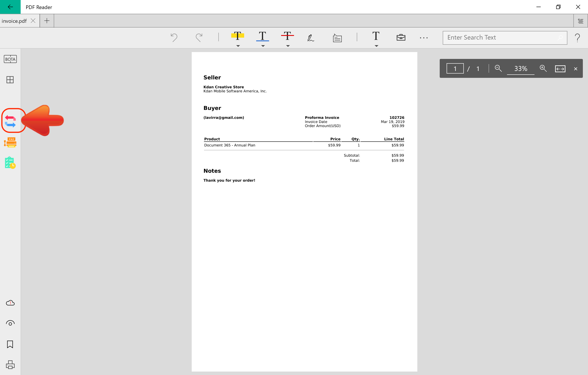The height and width of the screenshot is (375, 588).
Task: Open a new tab with plus button
Action: click(x=47, y=21)
